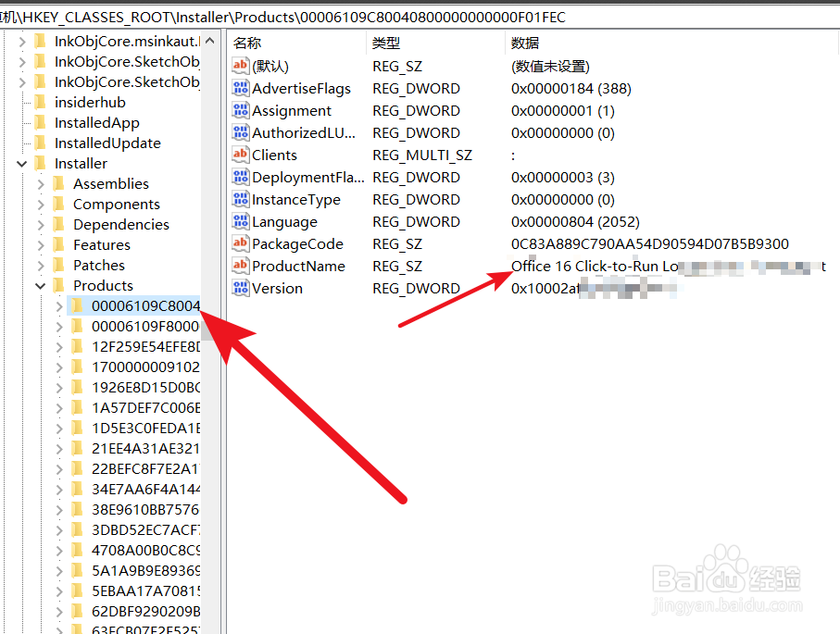Select the ProductName value name
Viewport: 840px width, 634px height.
point(298,267)
